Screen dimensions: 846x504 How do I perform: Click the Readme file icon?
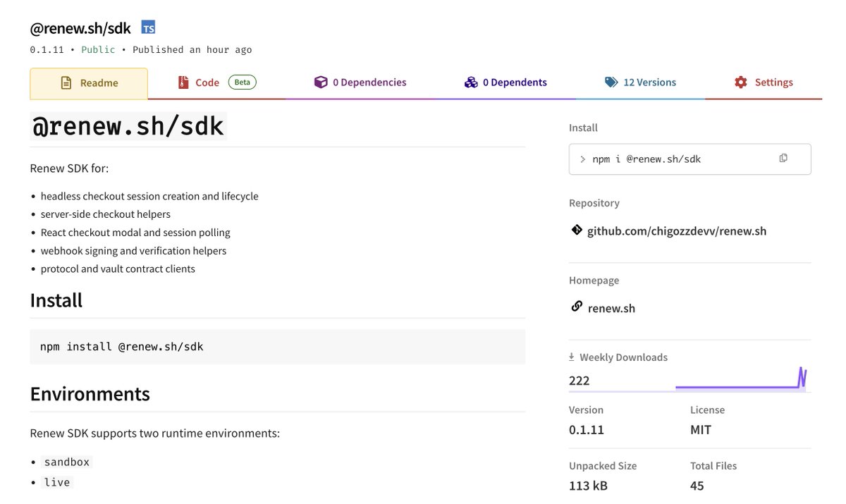pos(66,83)
